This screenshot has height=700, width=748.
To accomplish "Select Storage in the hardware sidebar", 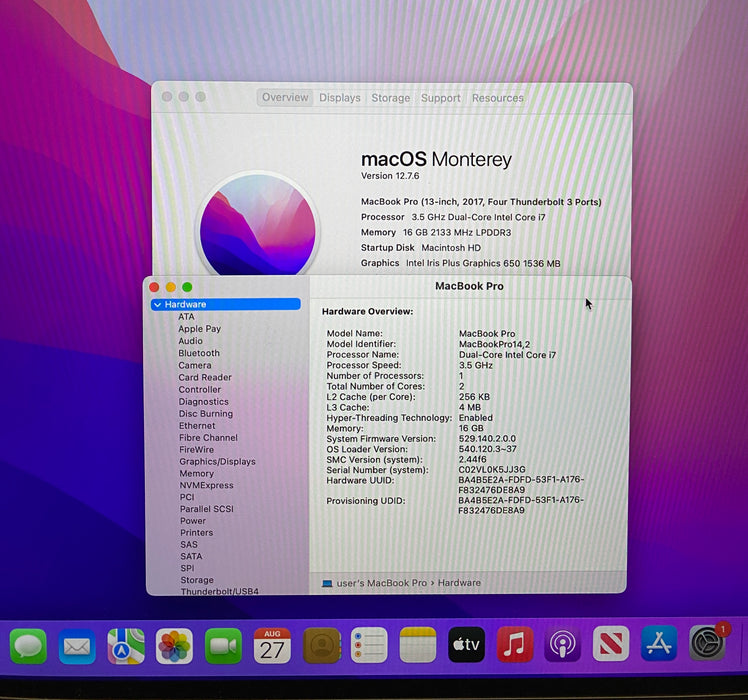I will (x=197, y=580).
